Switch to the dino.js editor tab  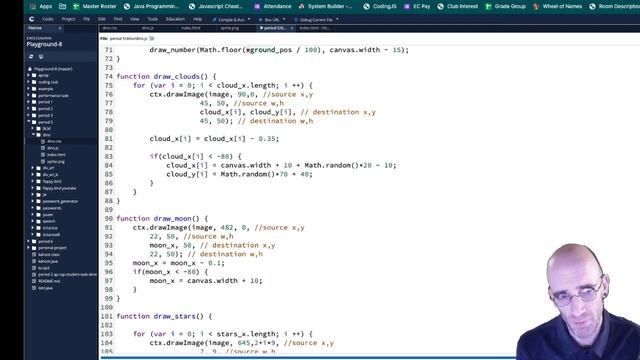click(148, 28)
